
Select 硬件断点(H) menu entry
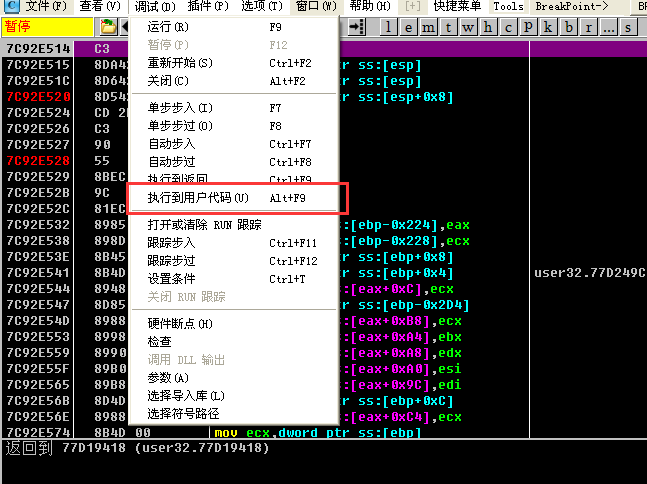tap(234, 323)
